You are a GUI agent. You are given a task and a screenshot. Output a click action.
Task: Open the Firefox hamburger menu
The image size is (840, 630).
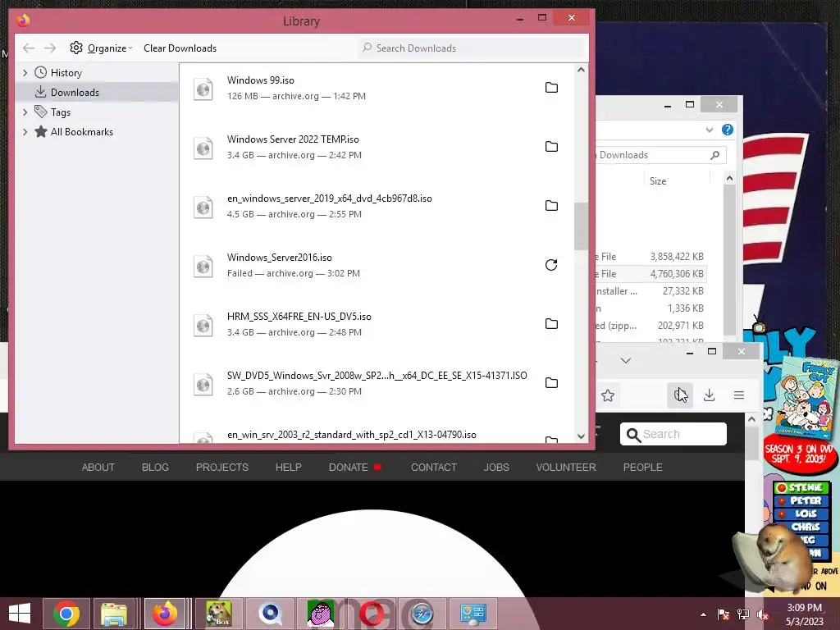[739, 395]
